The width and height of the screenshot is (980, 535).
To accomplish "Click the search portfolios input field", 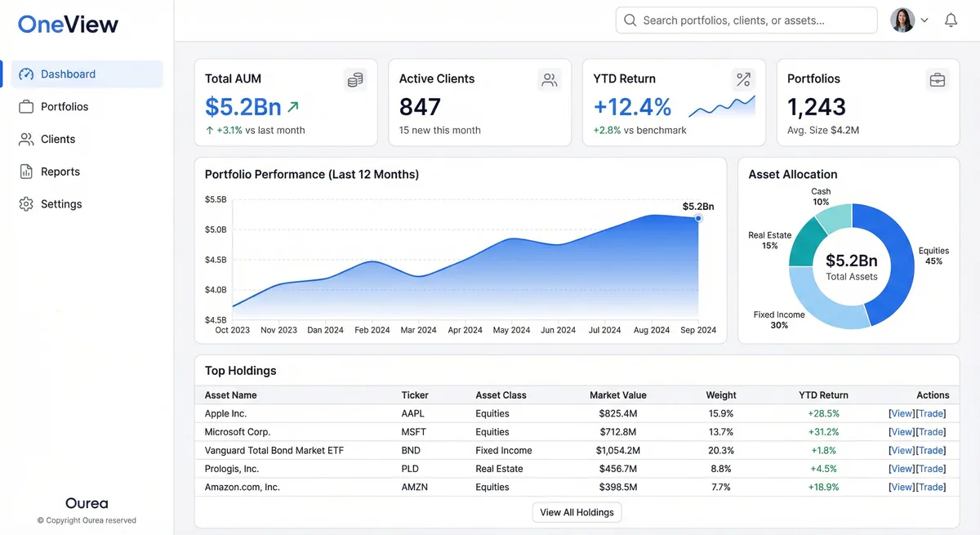I will coord(745,20).
